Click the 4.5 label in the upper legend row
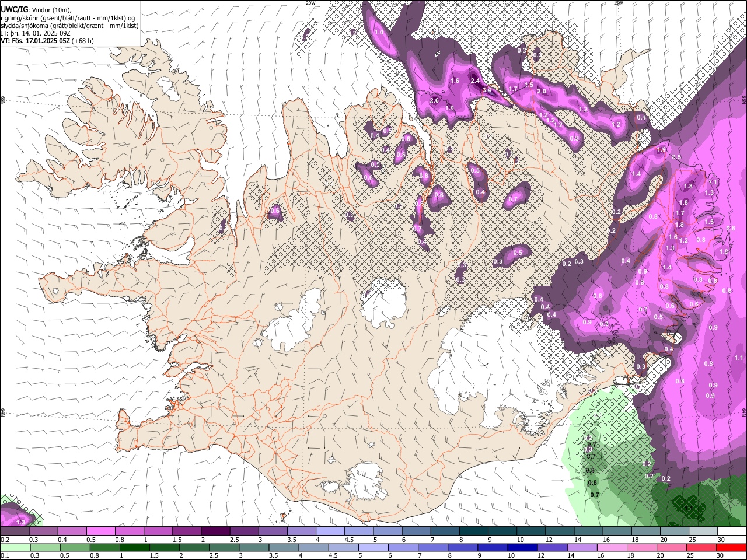The width and height of the screenshot is (747, 560). click(348, 540)
